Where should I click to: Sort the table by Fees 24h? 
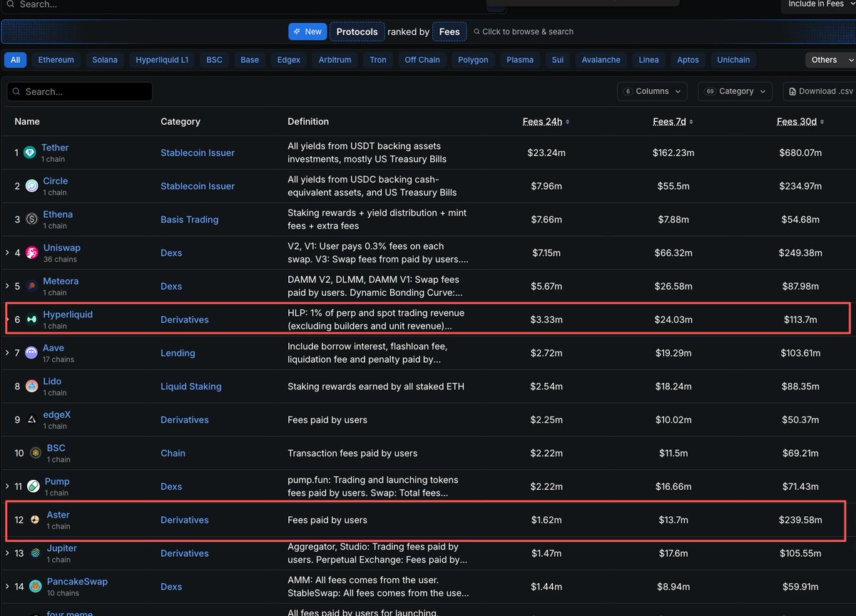[x=546, y=122]
